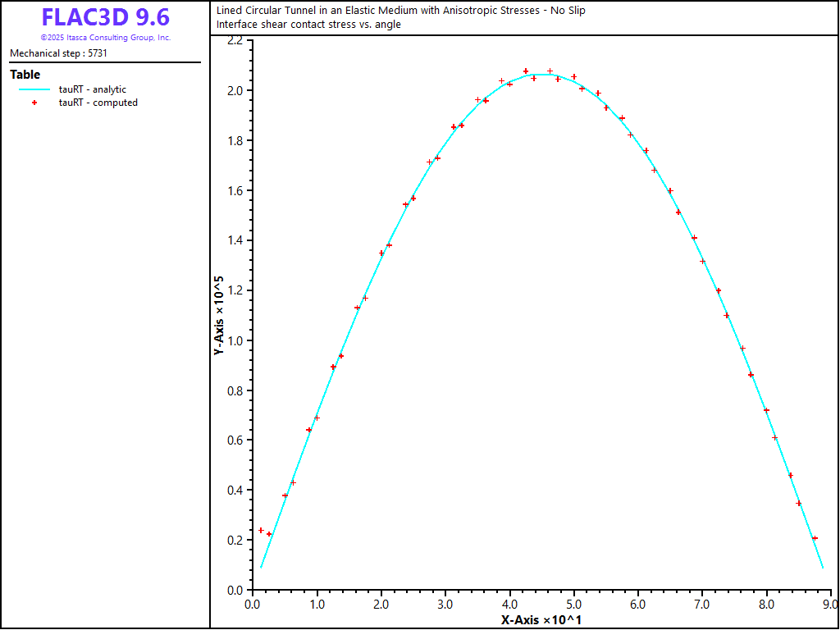This screenshot has width=840, height=630.
Task: Select the 'tauRT - analytic' legend label
Action: [93, 89]
